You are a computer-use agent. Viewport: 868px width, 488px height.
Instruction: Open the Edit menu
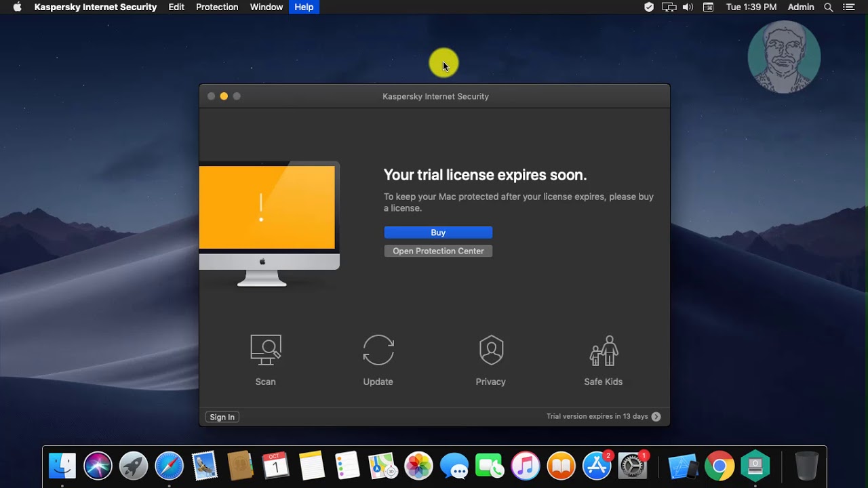point(176,7)
